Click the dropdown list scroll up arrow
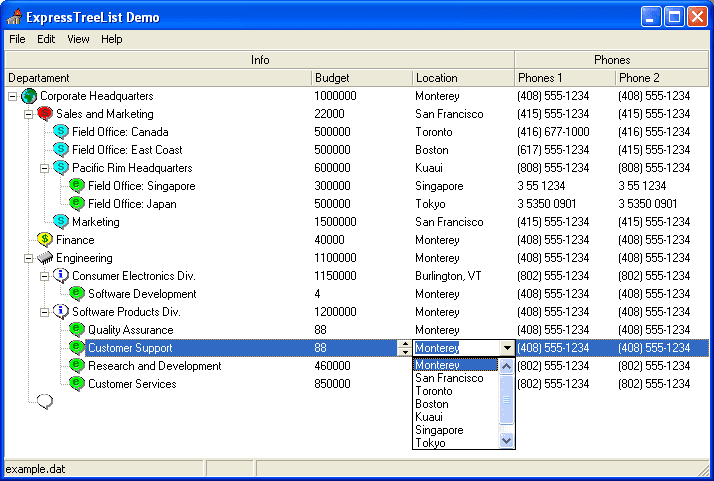714x481 pixels. tap(506, 366)
